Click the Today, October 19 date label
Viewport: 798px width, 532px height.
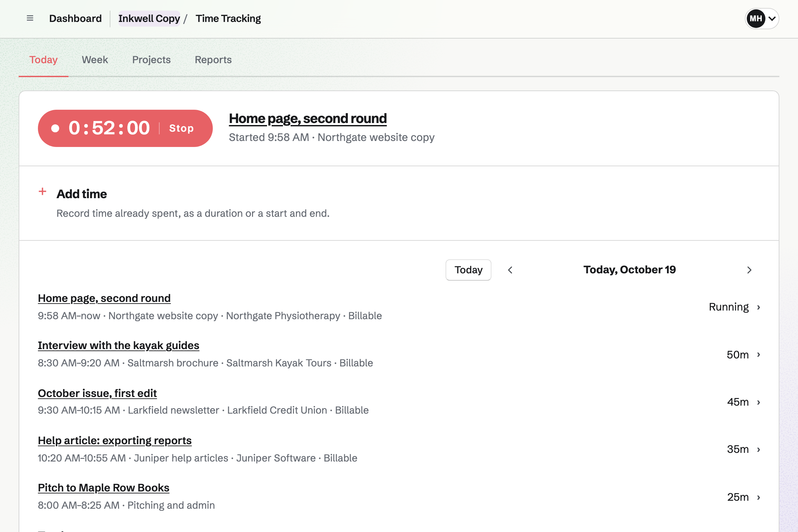(x=629, y=270)
